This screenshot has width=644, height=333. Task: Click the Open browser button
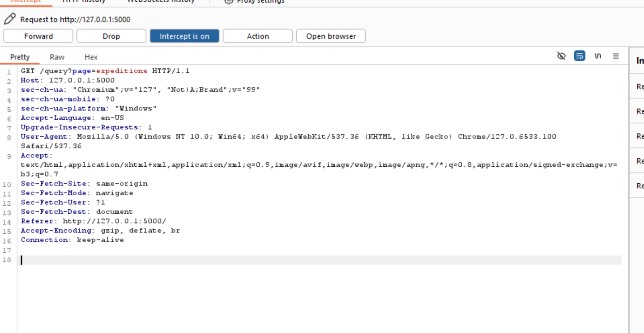[331, 36]
